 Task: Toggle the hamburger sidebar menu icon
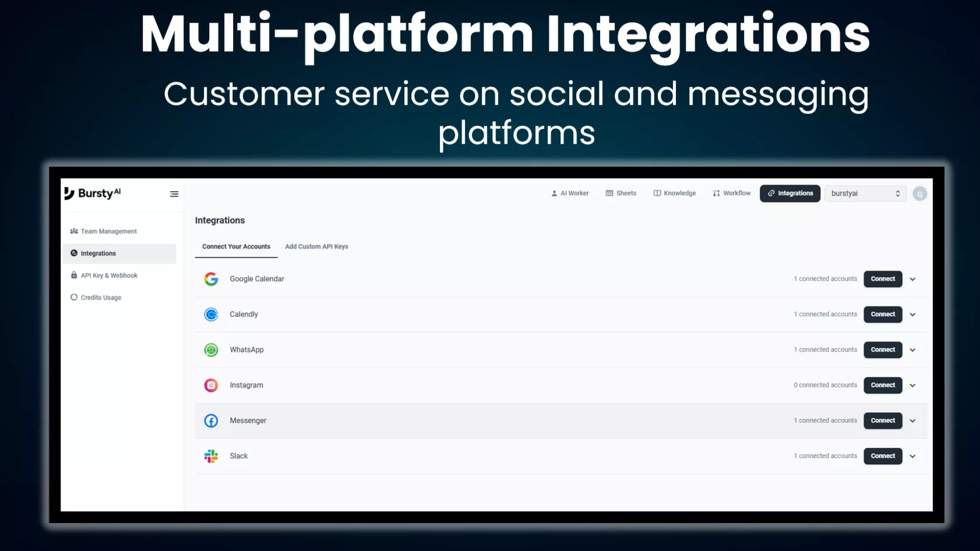pos(174,194)
